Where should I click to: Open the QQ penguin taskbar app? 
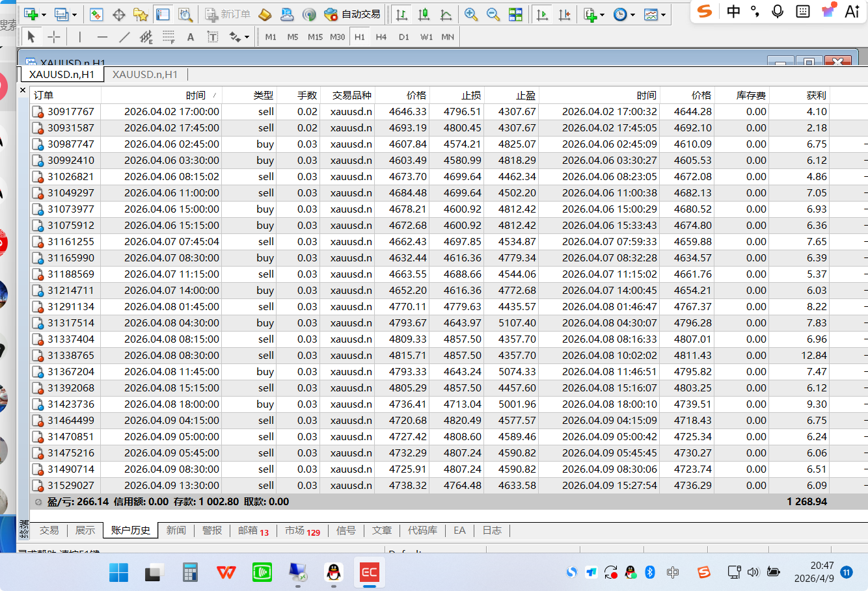pos(333,572)
